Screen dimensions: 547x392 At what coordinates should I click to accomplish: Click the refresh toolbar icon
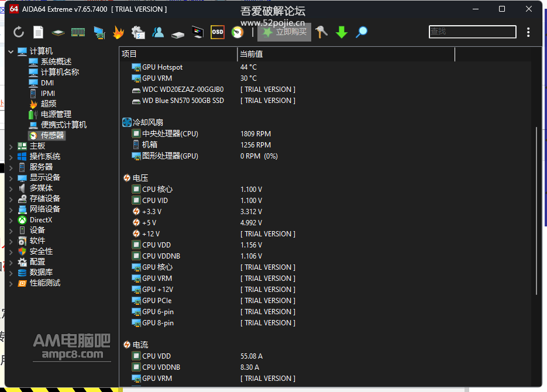coord(19,32)
